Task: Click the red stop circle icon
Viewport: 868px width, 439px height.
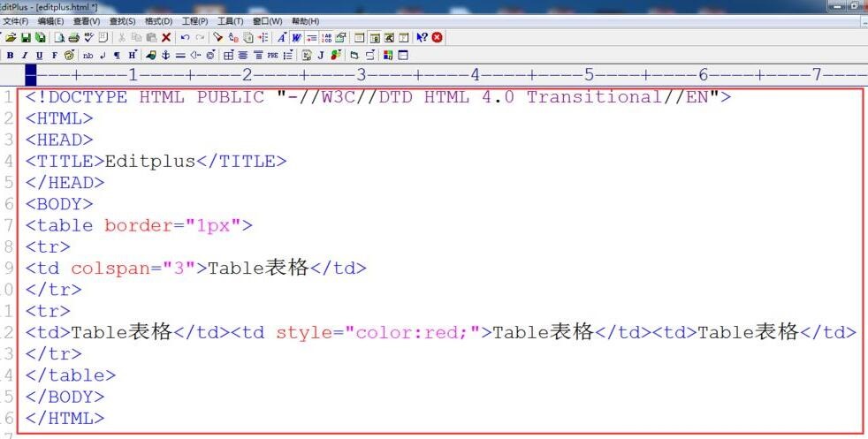Action: click(438, 38)
